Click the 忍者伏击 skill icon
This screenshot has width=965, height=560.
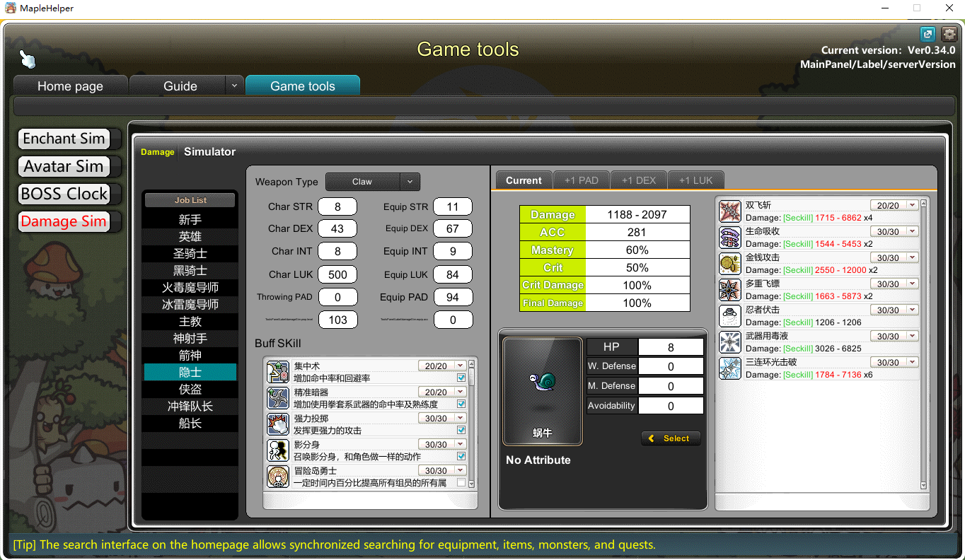[729, 316]
